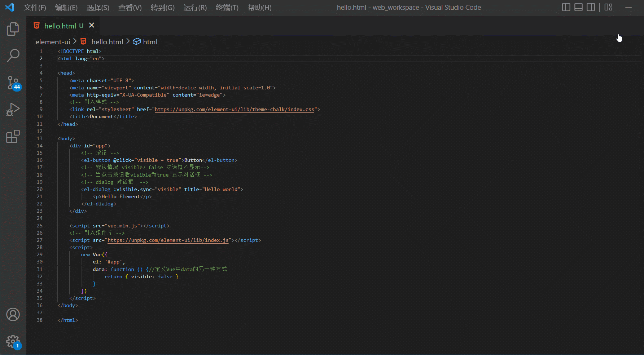
Task: Click the <head> tag text on line 4
Action: [x=66, y=73]
